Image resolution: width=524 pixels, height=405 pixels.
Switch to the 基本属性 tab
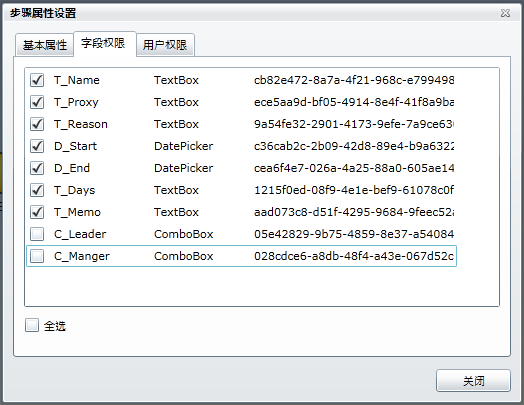[44, 45]
